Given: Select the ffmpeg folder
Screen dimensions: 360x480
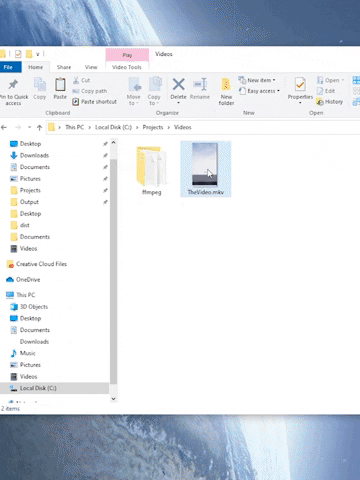Looking at the screenshot, I should [151, 169].
